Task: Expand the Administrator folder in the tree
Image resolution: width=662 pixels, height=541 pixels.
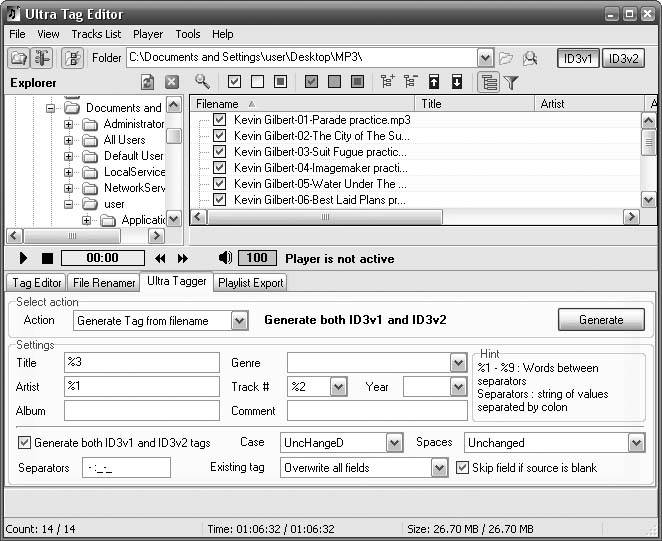Action: (x=69, y=124)
